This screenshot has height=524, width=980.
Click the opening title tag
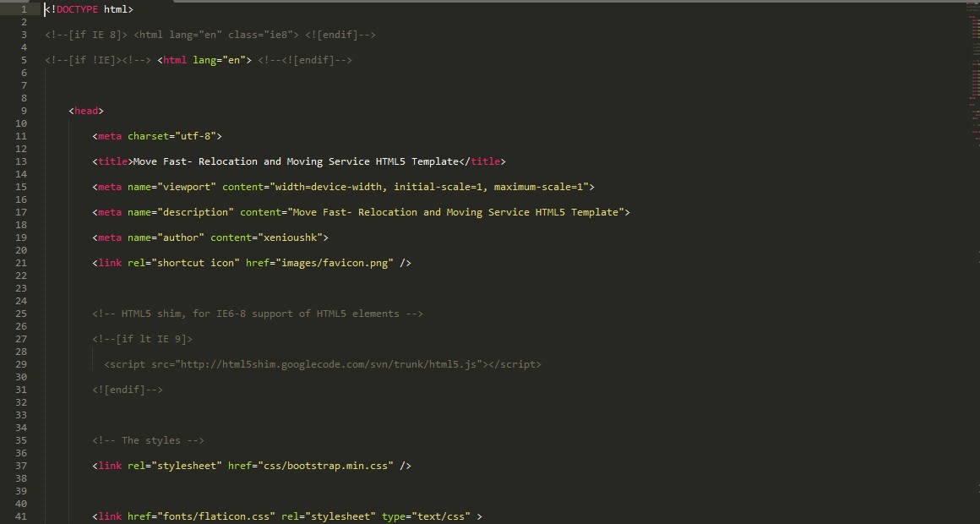112,161
